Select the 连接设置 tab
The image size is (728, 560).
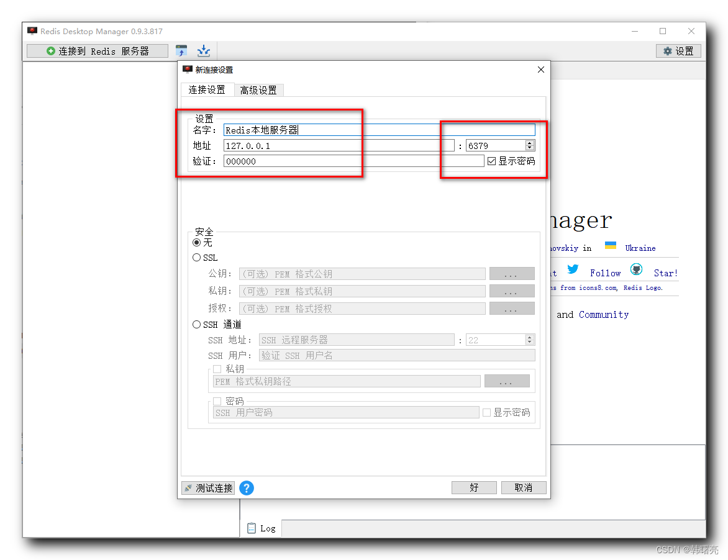pyautogui.click(x=207, y=89)
